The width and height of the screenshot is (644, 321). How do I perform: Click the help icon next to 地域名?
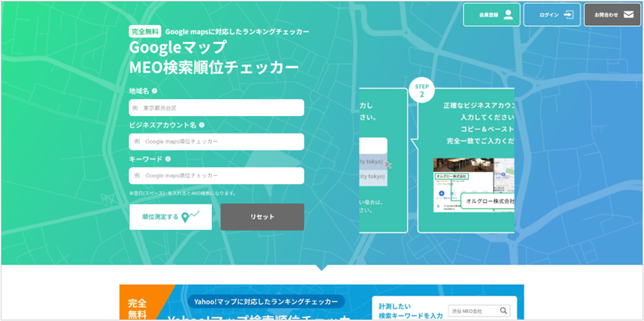[154, 91]
